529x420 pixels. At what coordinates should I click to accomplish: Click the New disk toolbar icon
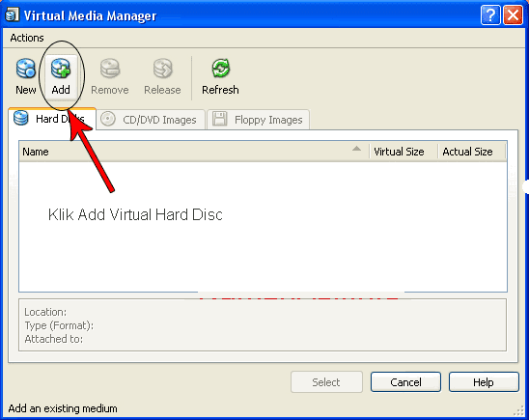[26, 69]
